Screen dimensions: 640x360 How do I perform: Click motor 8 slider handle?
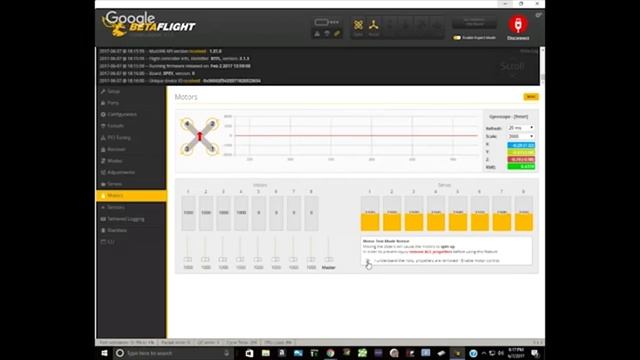click(311, 259)
